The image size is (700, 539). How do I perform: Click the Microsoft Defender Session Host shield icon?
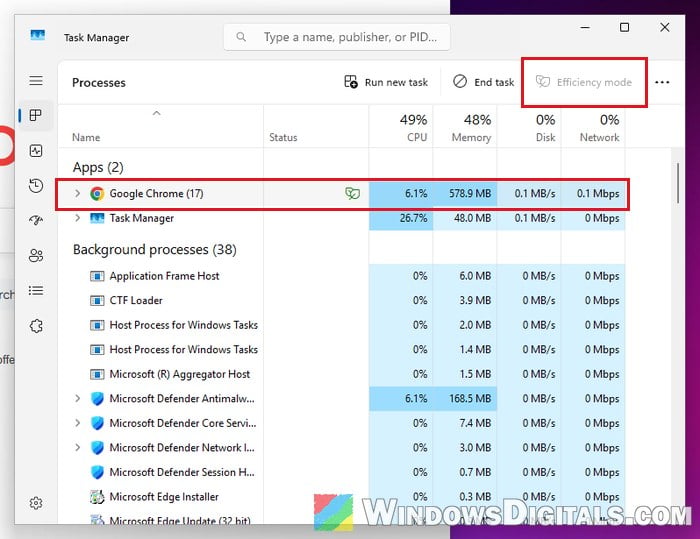click(97, 472)
